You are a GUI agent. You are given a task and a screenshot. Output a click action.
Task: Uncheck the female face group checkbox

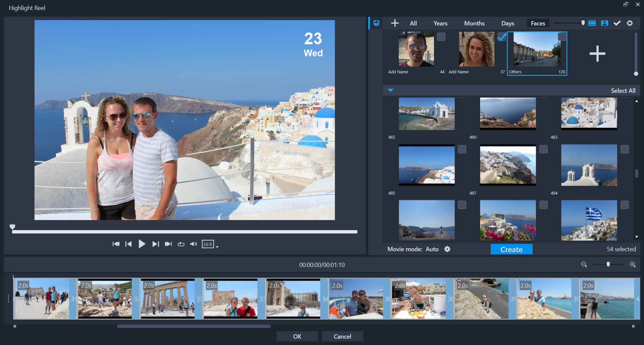tap(501, 37)
